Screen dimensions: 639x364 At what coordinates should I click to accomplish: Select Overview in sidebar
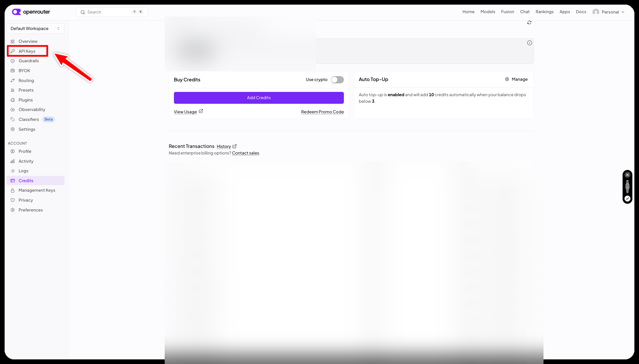(x=36, y=42)
